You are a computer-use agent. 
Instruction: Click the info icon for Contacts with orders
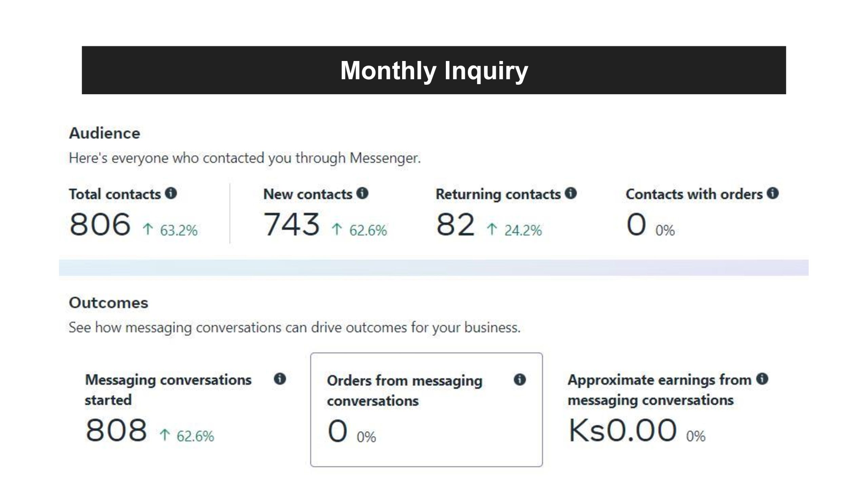pos(773,193)
